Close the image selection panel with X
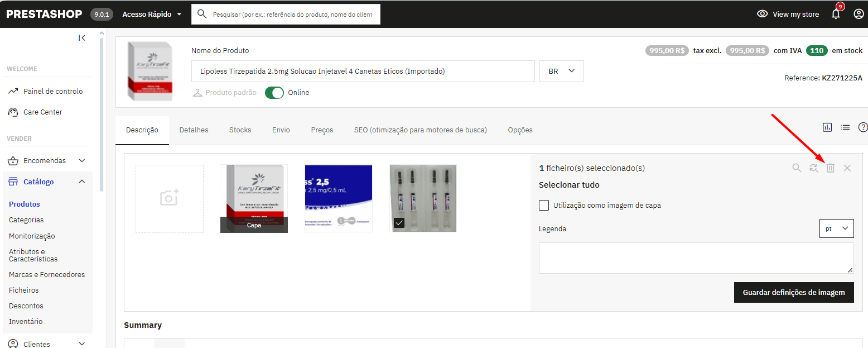 (x=847, y=168)
